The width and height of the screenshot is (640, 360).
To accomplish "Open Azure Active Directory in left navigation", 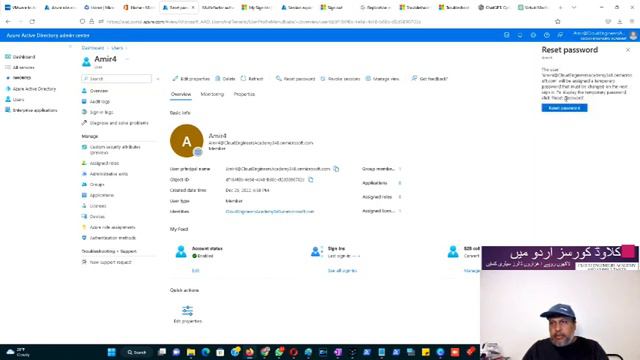I will (34, 89).
